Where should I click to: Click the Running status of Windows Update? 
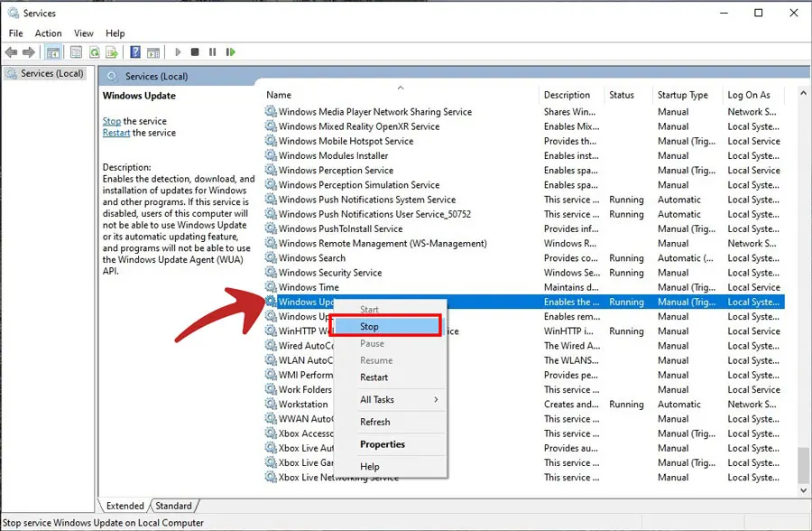pos(626,302)
